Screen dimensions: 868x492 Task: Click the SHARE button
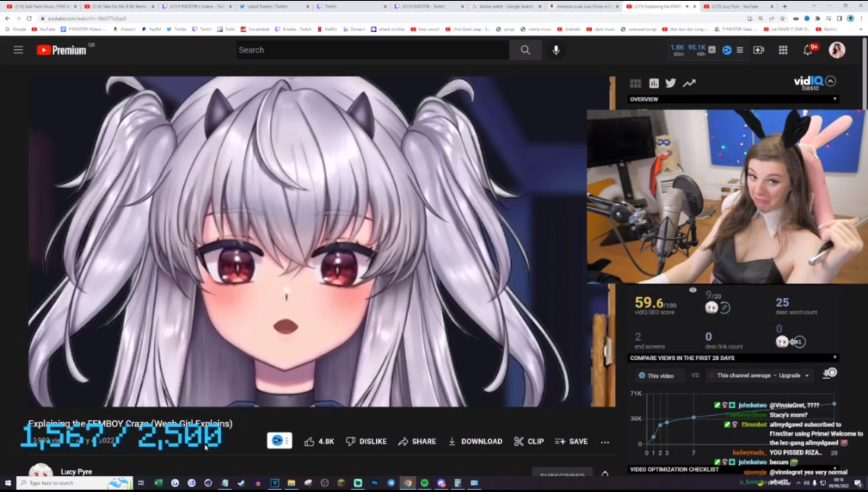[x=417, y=441]
